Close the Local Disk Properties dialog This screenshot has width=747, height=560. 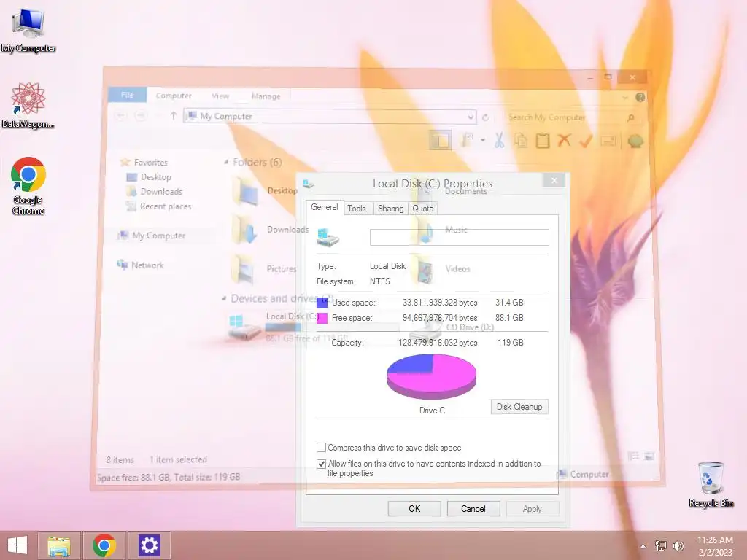click(554, 181)
